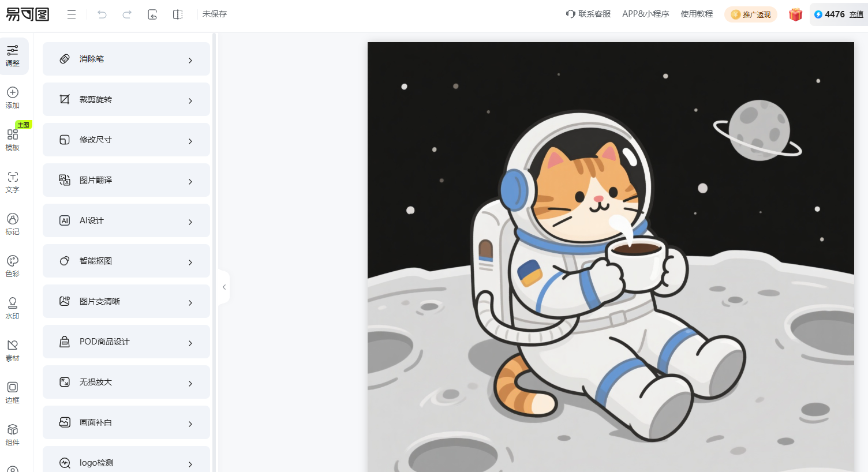Collapse the left tool panel handle
The height and width of the screenshot is (472, 868).
(x=224, y=287)
